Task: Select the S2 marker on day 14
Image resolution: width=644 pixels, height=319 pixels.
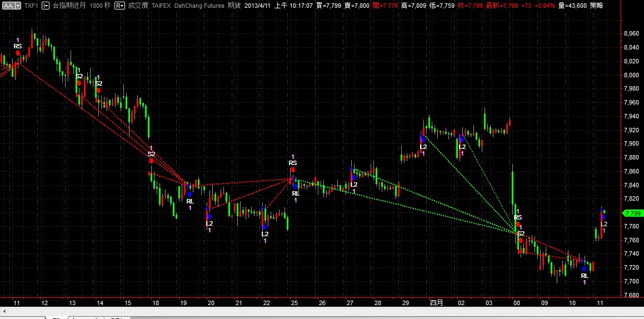Action: pos(98,83)
